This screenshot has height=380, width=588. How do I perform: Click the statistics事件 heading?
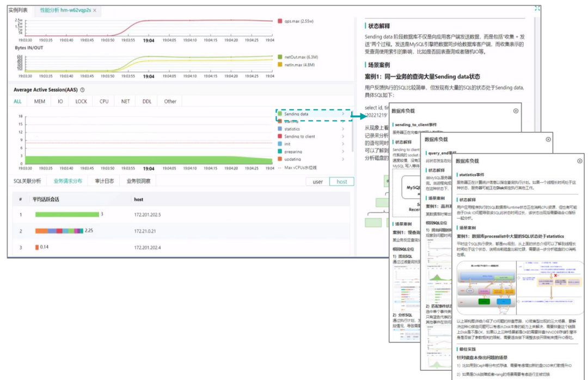tap(471, 175)
